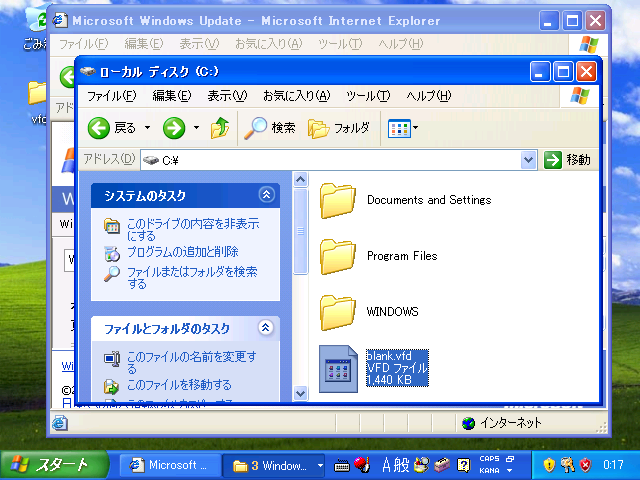Collapse the システムのタスク panel
The image size is (640, 480).
coord(266,195)
